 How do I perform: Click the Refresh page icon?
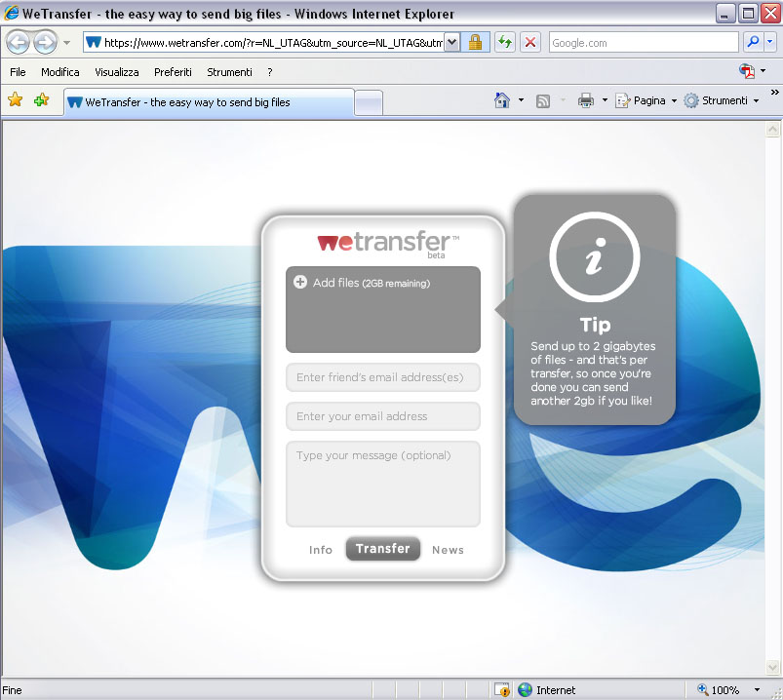(x=505, y=43)
